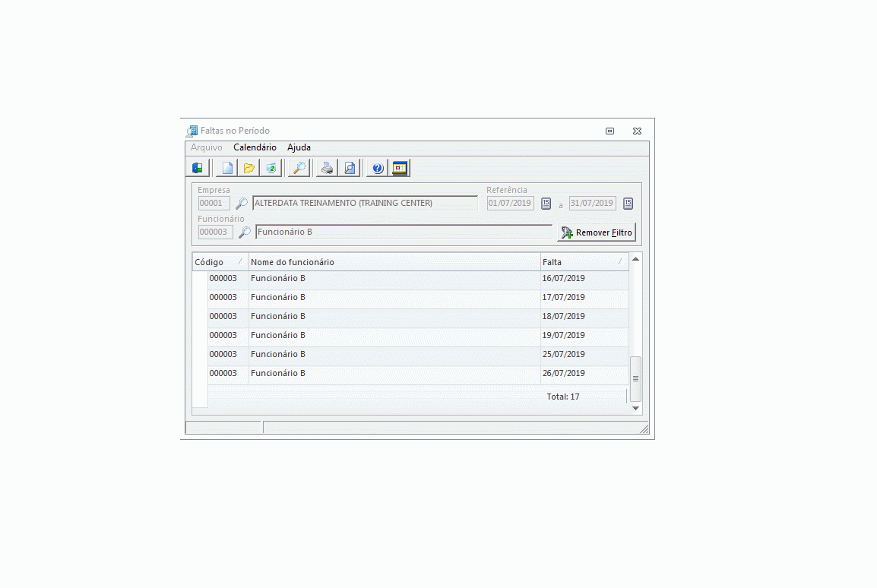Sort by the Falta column header
The image size is (877, 588).
click(584, 262)
